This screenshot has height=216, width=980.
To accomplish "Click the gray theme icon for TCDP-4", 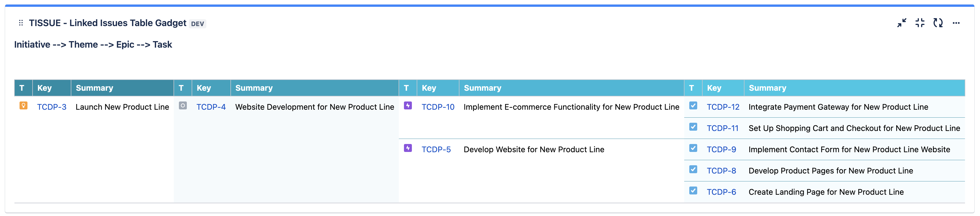I will [x=183, y=105].
